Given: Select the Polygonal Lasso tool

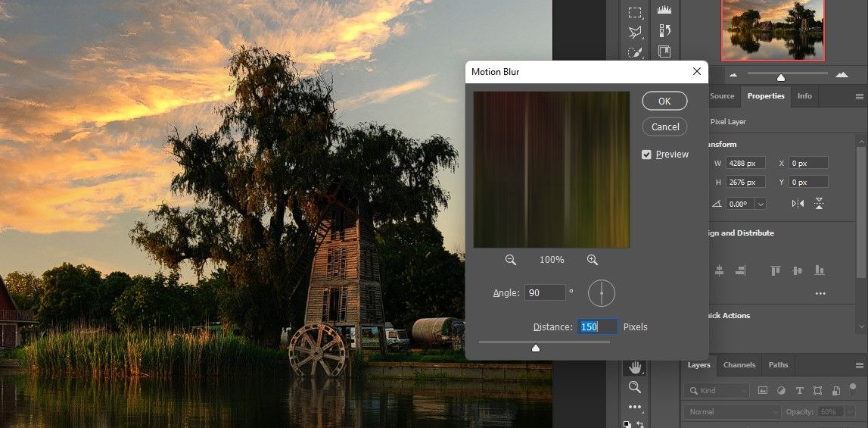Looking at the screenshot, I should click(x=634, y=32).
